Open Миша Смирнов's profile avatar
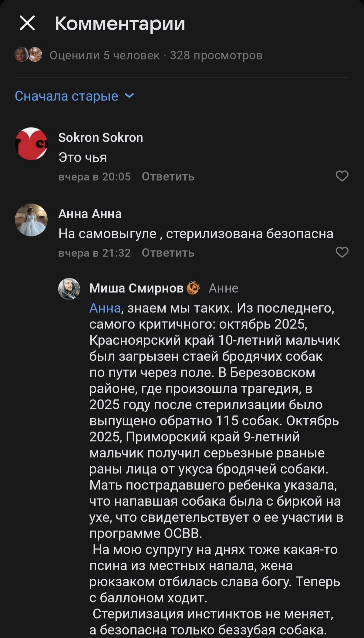Screen dimensions: 364x638 click(69, 288)
